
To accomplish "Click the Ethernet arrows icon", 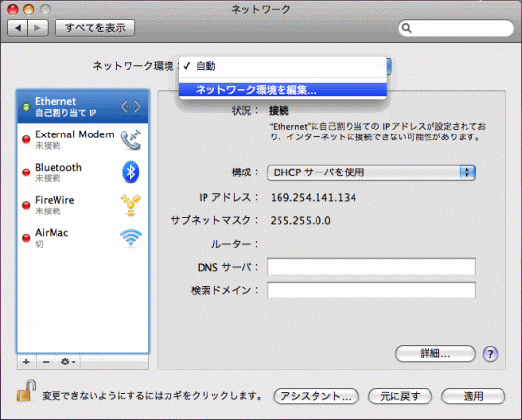I will click(x=130, y=107).
